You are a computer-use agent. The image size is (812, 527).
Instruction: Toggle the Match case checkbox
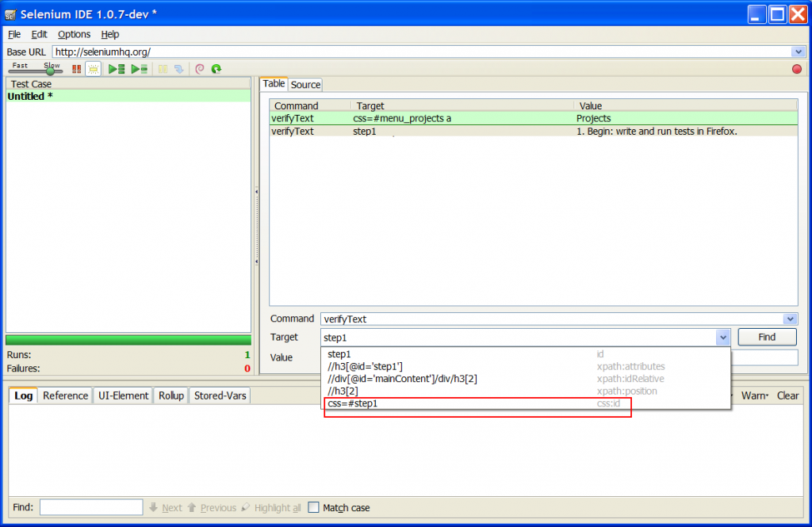pos(313,507)
